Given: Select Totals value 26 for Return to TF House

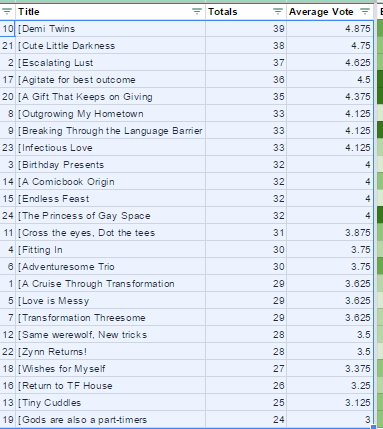Looking at the screenshot, I should tap(246, 386).
